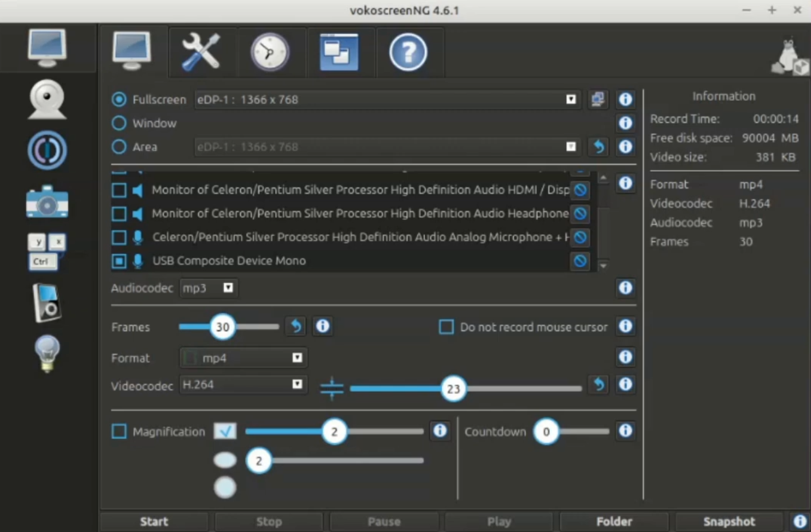Select the Window recording radio button

coord(119,123)
